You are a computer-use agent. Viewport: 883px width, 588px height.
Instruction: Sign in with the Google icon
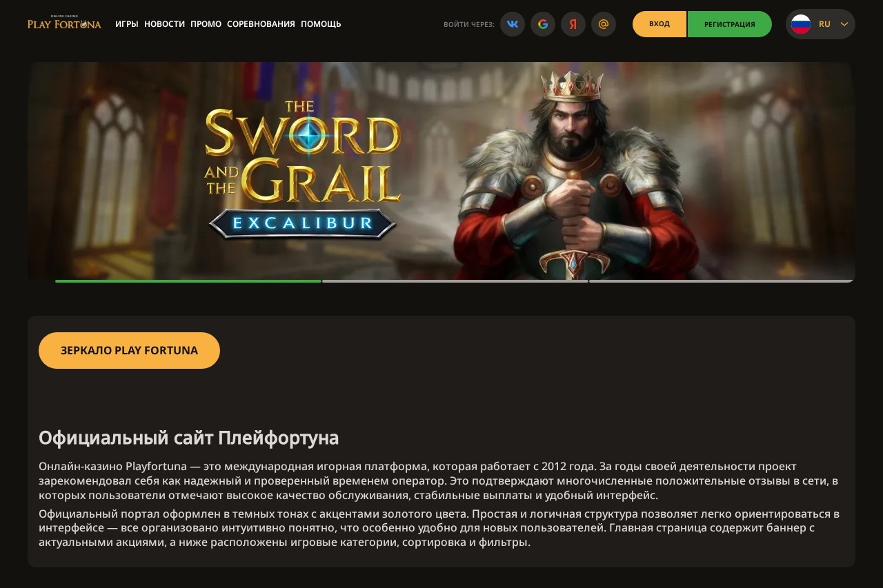pyautogui.click(x=543, y=24)
